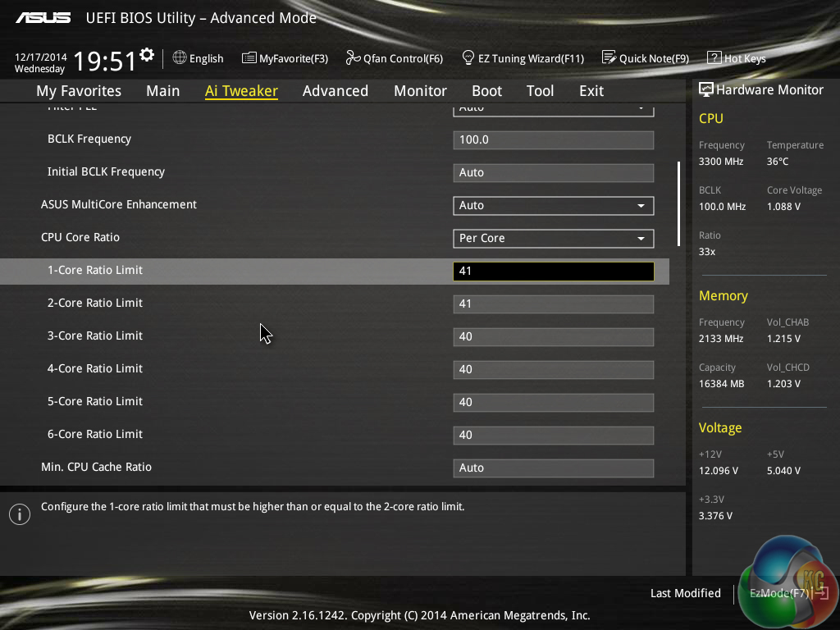Open the My Favorites tab
840x630 pixels.
79,91
